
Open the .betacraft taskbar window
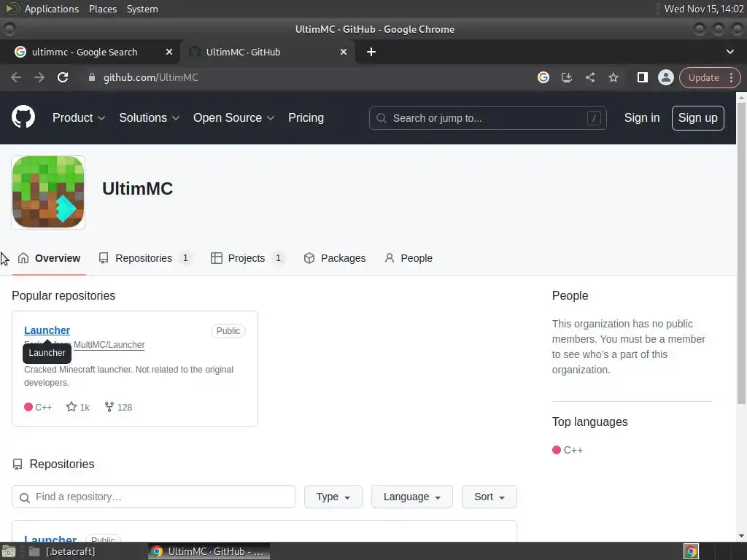71,551
